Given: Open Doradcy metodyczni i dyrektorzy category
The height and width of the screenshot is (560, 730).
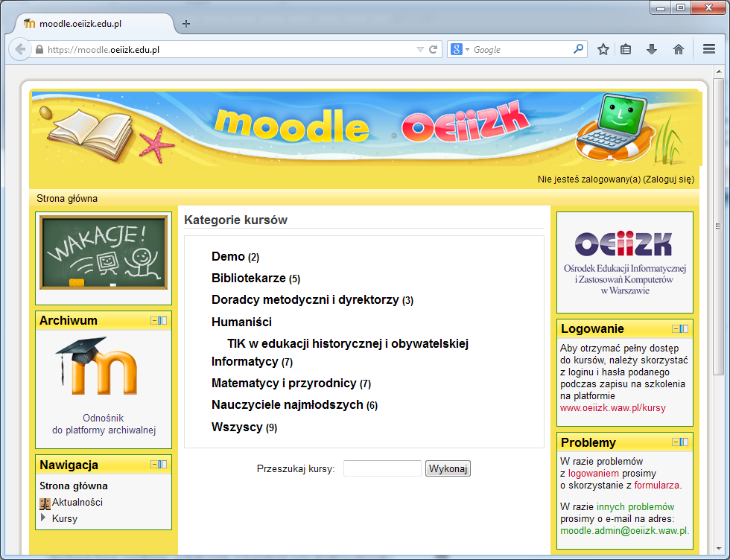Looking at the screenshot, I should point(305,300).
